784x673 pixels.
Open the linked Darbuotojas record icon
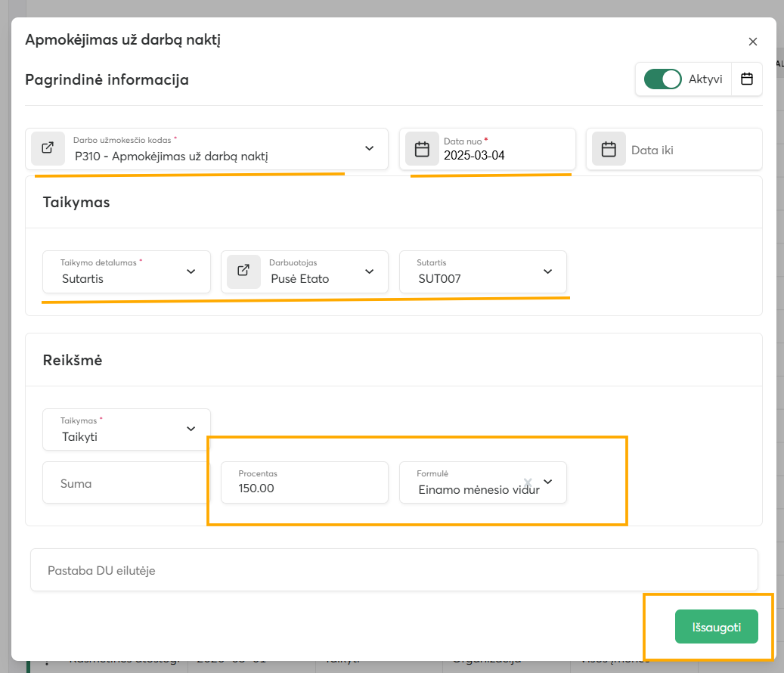[243, 271]
